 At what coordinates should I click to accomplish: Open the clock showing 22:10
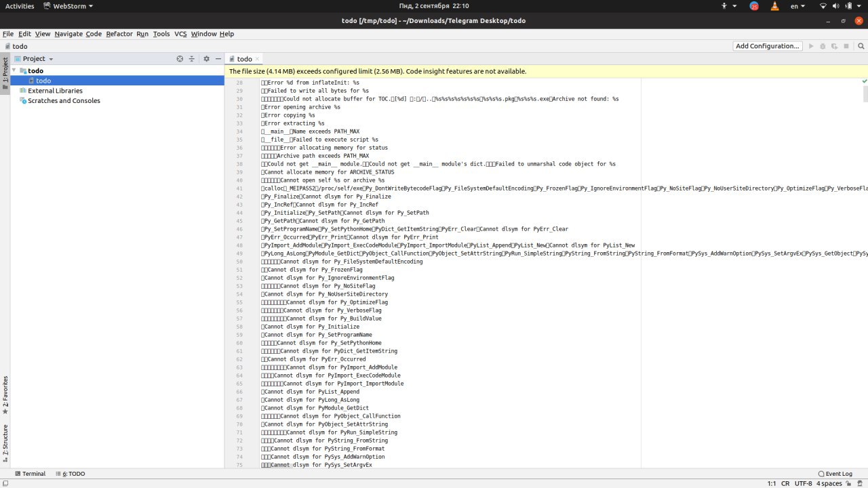[x=433, y=6]
